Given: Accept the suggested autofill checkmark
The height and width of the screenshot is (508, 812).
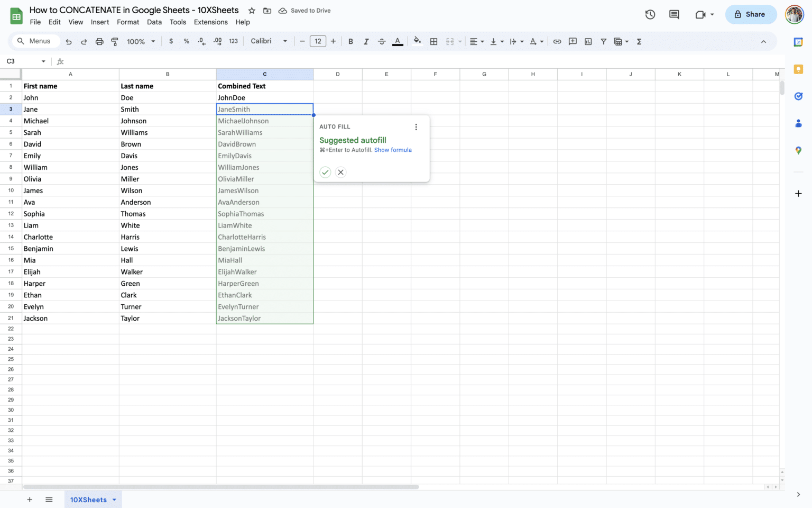Looking at the screenshot, I should click(325, 172).
